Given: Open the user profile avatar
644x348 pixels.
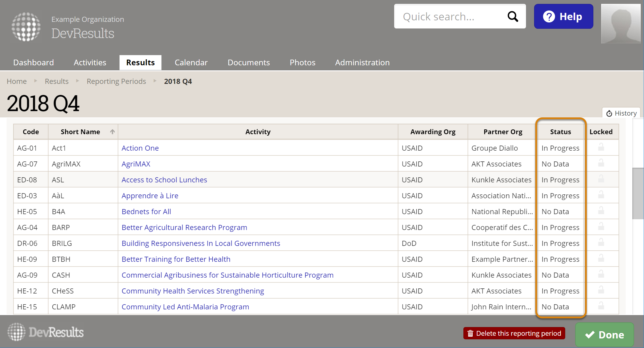Looking at the screenshot, I should point(620,23).
